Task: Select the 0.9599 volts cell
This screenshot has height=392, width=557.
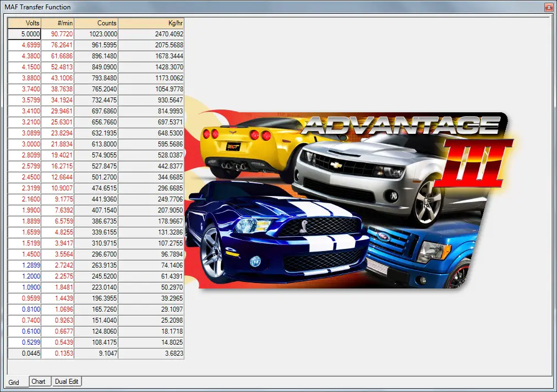Action: click(25, 298)
